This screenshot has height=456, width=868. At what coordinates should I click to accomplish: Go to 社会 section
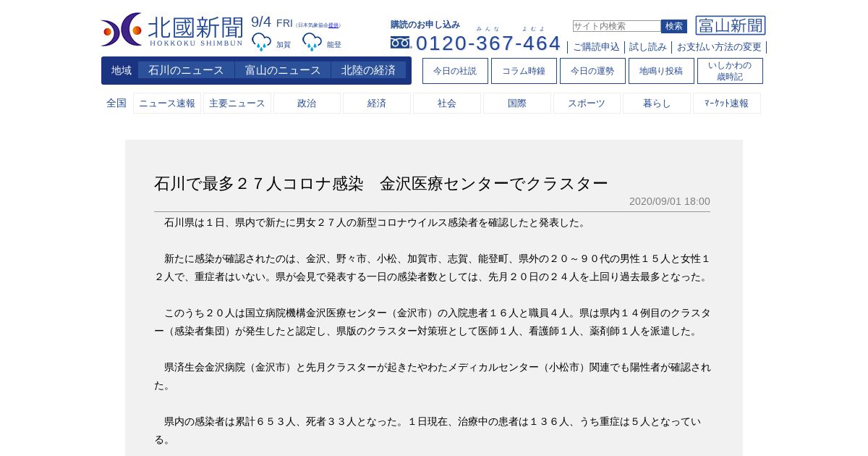coord(447,104)
